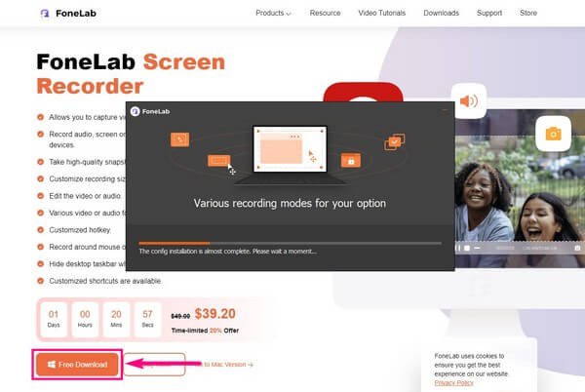Minimize the FoneLab installer window

[445, 111]
